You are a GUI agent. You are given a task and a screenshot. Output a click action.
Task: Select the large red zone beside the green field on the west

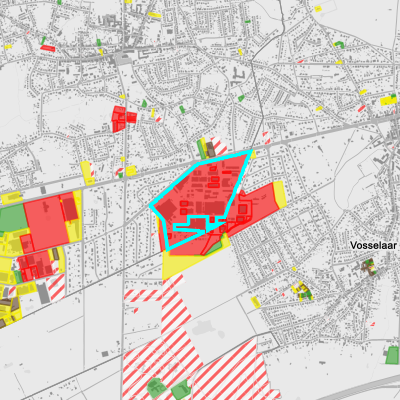tap(47, 222)
